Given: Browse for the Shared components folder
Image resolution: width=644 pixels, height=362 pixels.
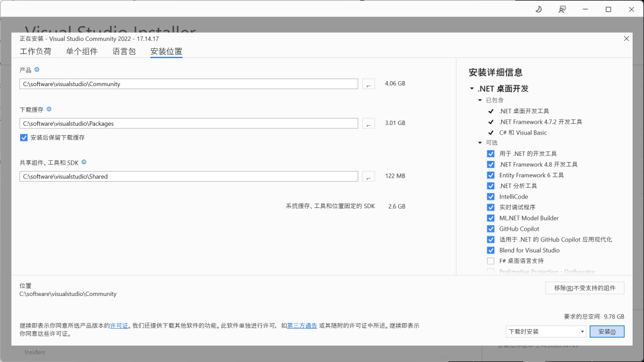Looking at the screenshot, I should 369,177.
